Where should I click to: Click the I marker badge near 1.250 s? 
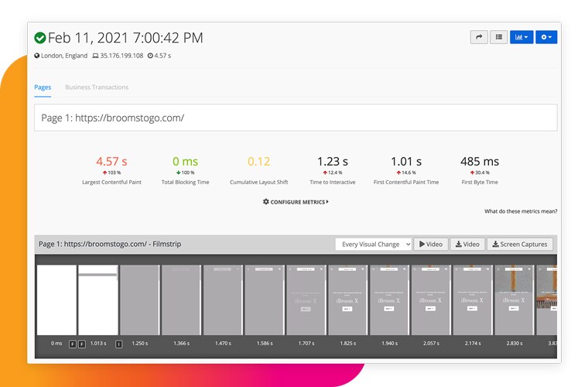click(118, 344)
